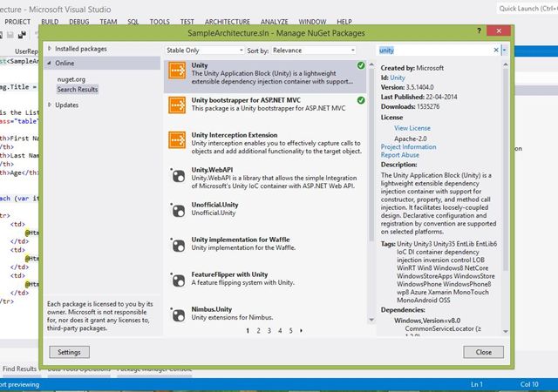
Task: Open the BUILD menu
Action: coord(50,22)
